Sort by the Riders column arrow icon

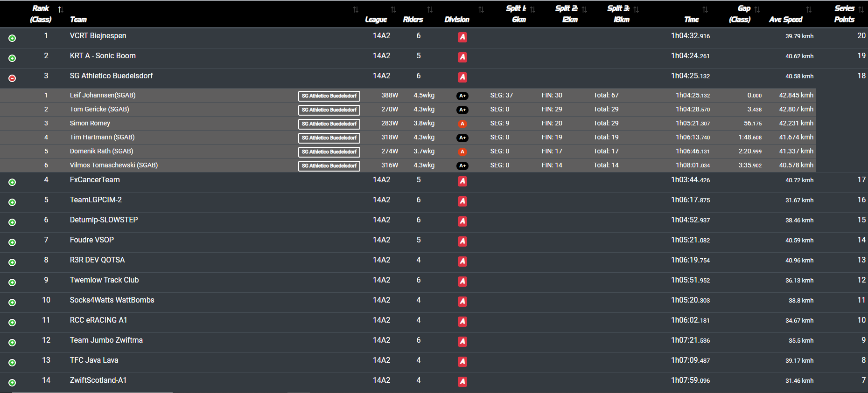[x=430, y=9]
